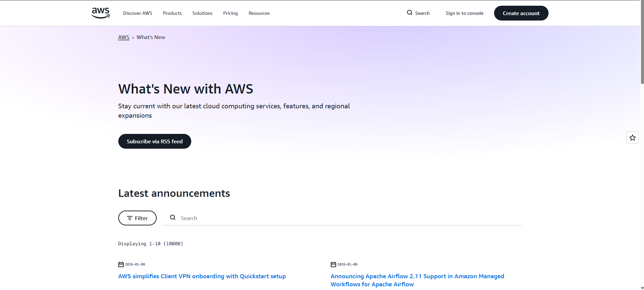Viewport: 644px width, 290px height.
Task: Expand the Solutions navigation menu
Action: [x=202, y=13]
